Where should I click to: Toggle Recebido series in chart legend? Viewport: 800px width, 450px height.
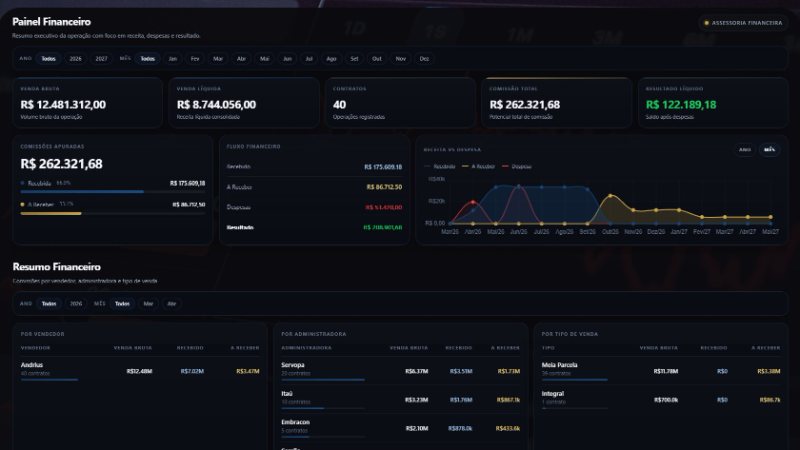(x=440, y=166)
